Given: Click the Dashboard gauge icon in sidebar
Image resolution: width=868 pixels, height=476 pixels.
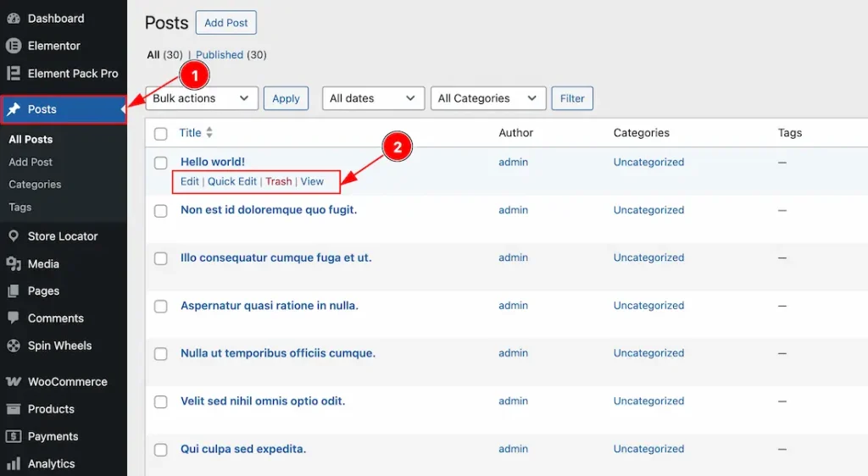Looking at the screenshot, I should (x=14, y=19).
